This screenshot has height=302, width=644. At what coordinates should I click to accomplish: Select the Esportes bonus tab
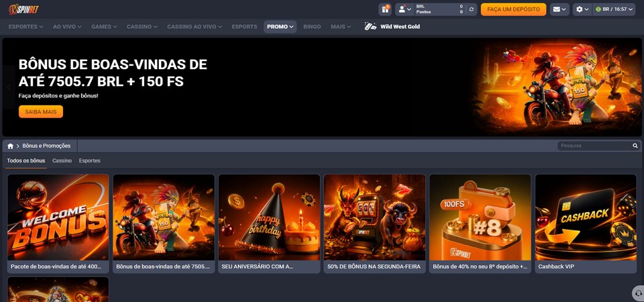pyautogui.click(x=89, y=160)
